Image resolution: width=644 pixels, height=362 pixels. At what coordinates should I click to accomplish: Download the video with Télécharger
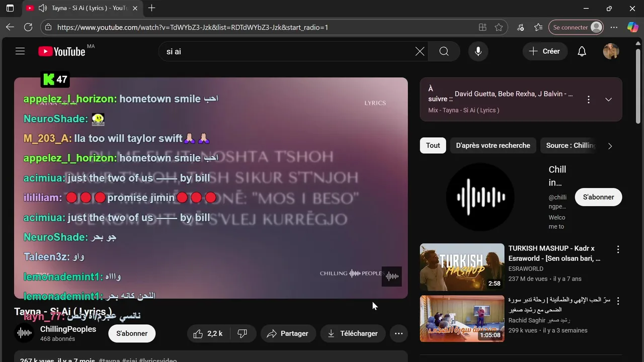(353, 333)
